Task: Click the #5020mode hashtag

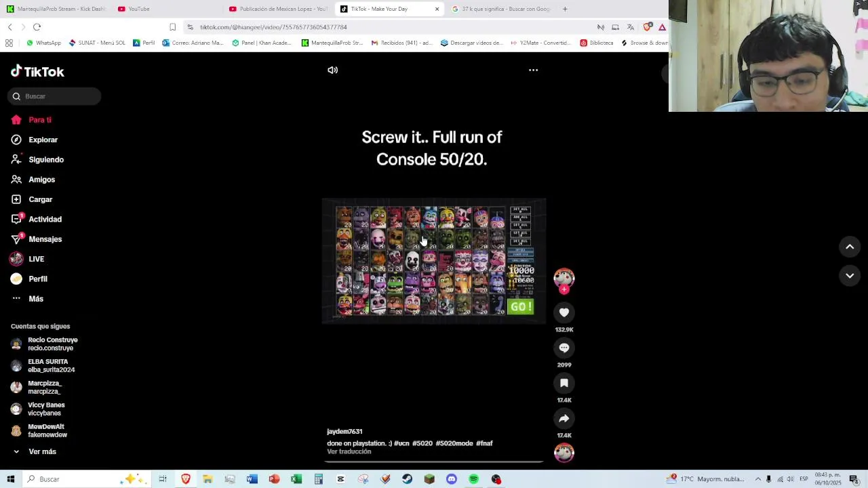Action: (454, 443)
